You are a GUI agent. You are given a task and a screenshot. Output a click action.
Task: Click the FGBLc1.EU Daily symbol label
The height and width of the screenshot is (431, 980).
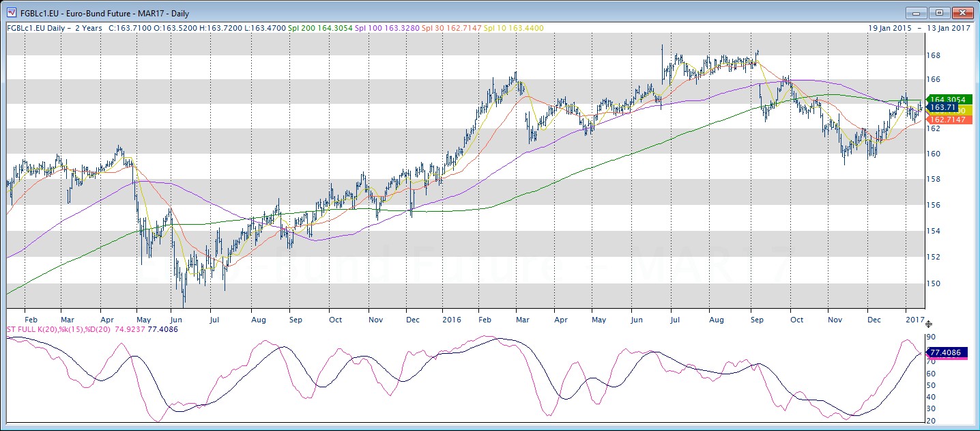tap(34, 29)
